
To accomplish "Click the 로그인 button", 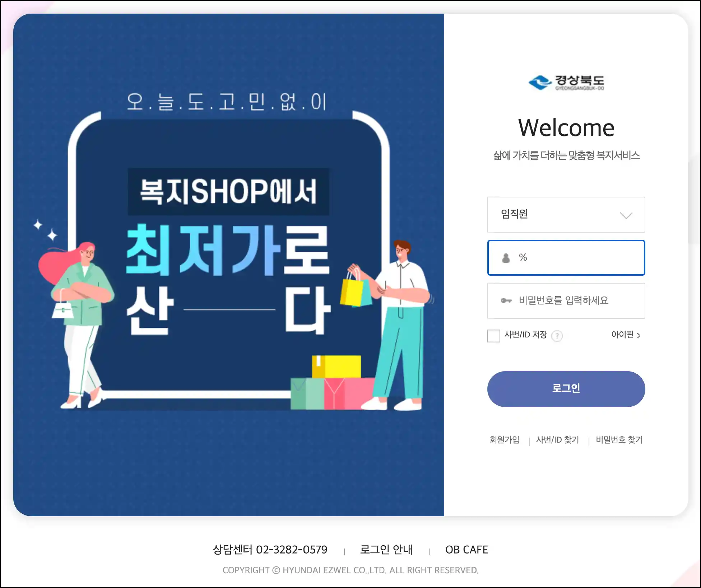I will (566, 389).
